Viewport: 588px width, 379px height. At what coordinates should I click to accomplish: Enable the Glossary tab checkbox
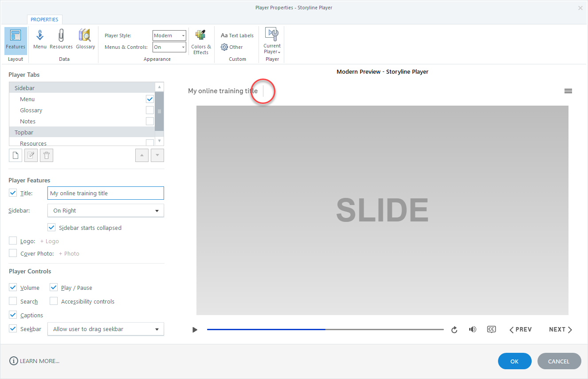pos(150,110)
